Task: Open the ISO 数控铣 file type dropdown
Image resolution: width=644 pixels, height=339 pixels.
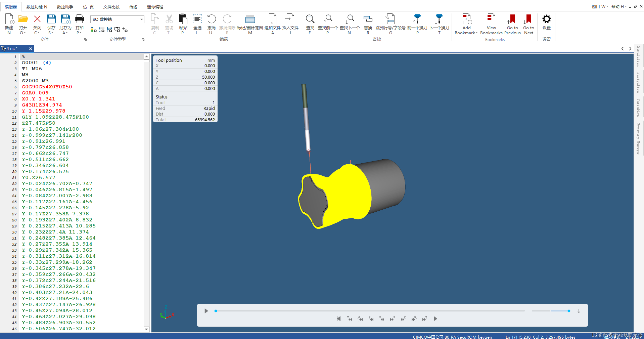Action: pyautogui.click(x=142, y=19)
